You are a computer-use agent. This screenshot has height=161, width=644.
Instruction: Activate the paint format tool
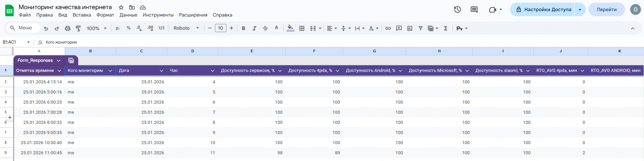click(x=78, y=28)
